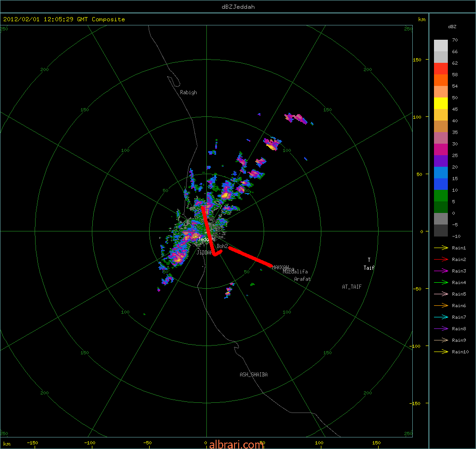Select the light gray 66-70 dBZ swatch
Image resolution: width=476 pixels, height=449 pixels.
[x=441, y=46]
